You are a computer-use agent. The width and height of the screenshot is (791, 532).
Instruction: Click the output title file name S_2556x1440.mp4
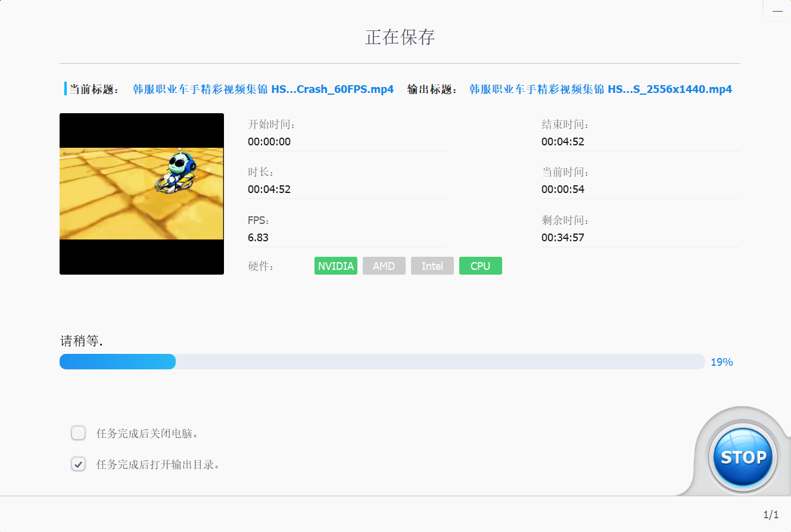[600, 89]
